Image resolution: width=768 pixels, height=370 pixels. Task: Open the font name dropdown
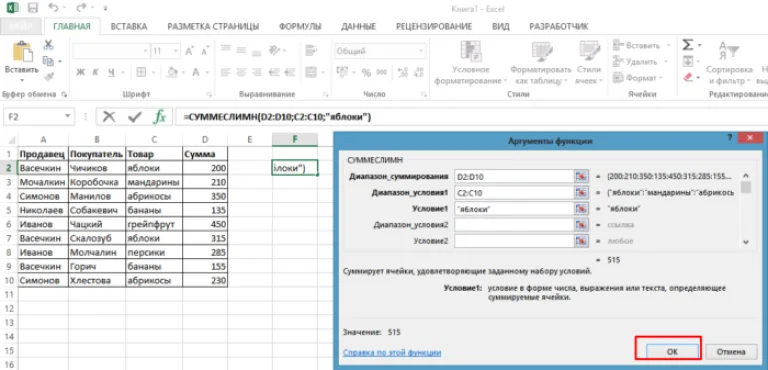point(145,51)
